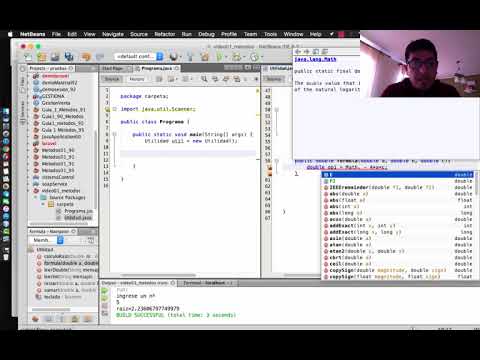Collapse the carpeta package node
Viewport: 480px width, 360px height.
[43, 204]
